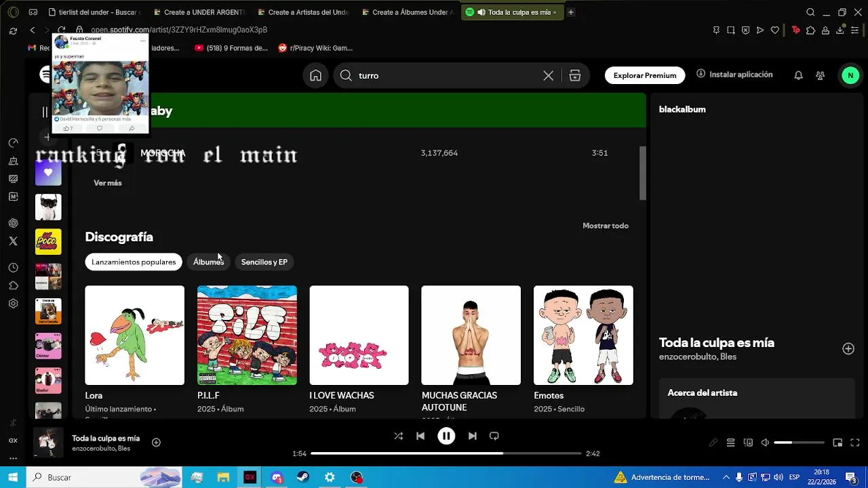
Task: Expand track list with 'Ver más'
Action: [x=108, y=183]
